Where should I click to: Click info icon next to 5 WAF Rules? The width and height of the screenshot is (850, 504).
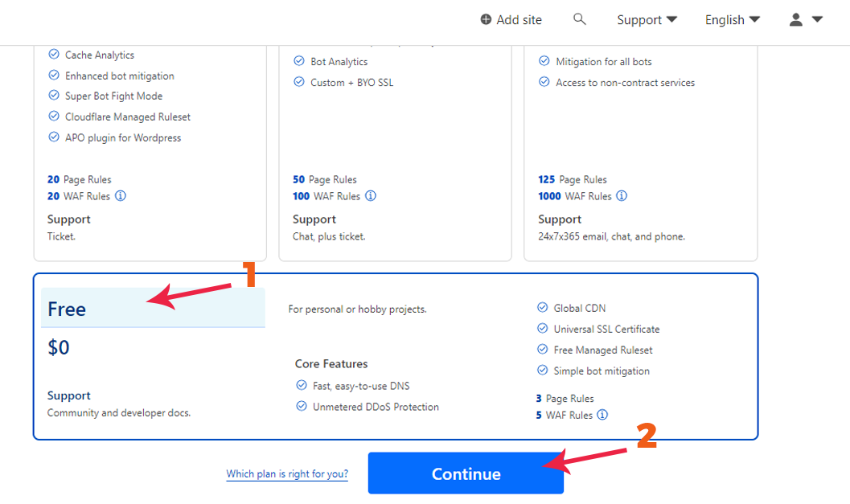(602, 416)
